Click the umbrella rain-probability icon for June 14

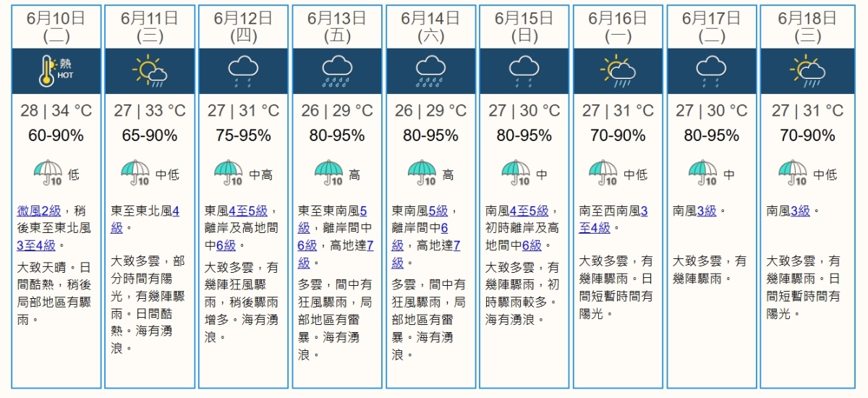(422, 174)
